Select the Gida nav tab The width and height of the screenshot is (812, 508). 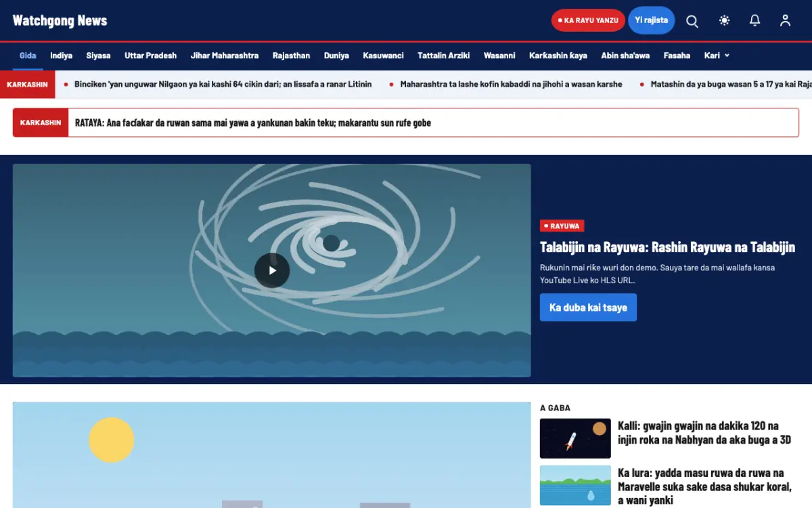[28, 56]
